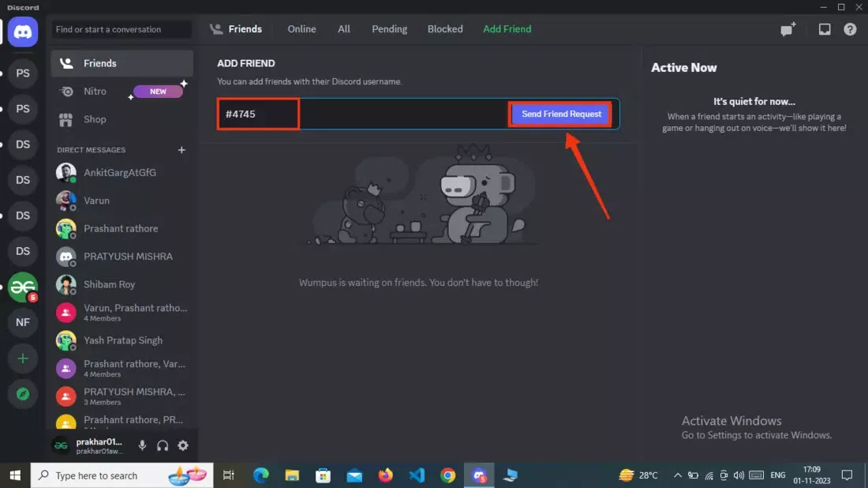Click PRATYUSH MISHRA avatar
The width and height of the screenshot is (868, 488).
(65, 257)
